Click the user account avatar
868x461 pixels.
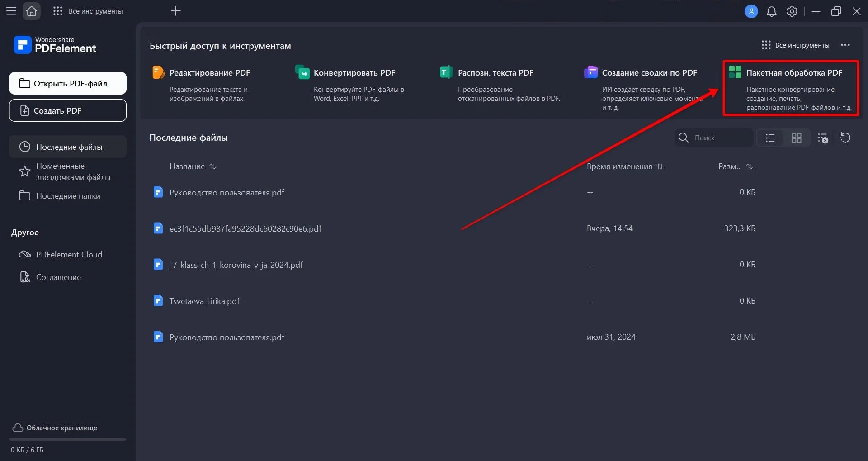click(751, 12)
